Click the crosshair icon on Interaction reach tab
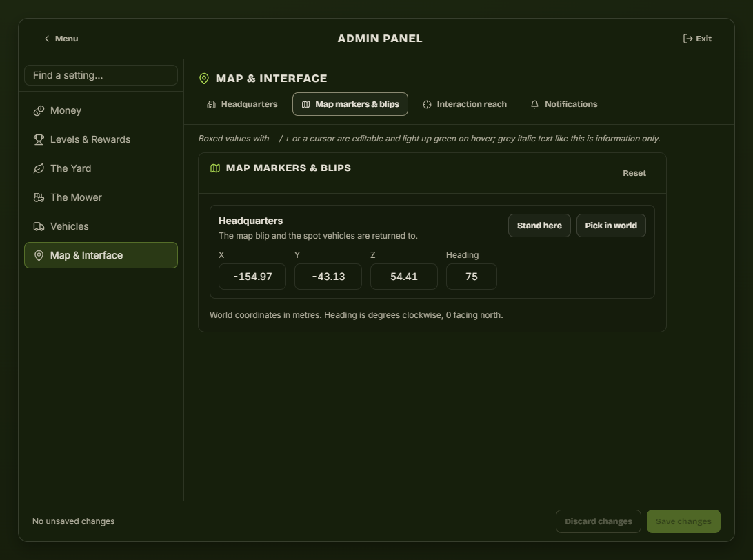This screenshot has width=753, height=560. (x=427, y=104)
